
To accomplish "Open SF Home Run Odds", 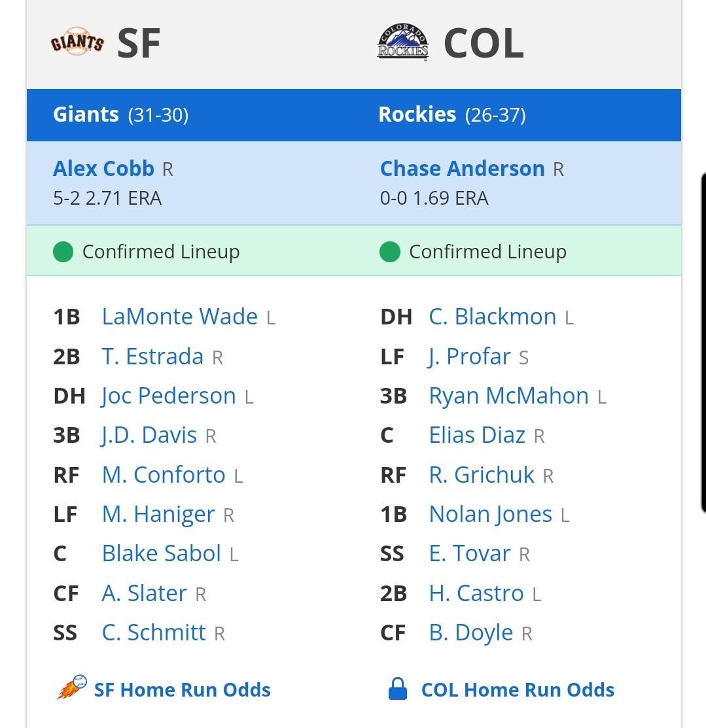I will click(182, 690).
